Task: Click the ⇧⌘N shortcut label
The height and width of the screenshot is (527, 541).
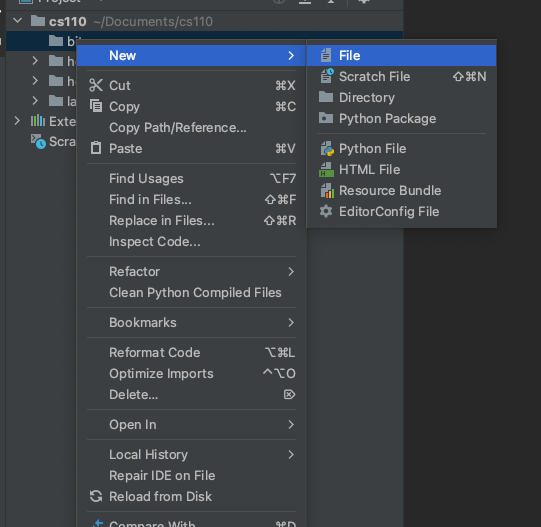Action: (x=470, y=77)
